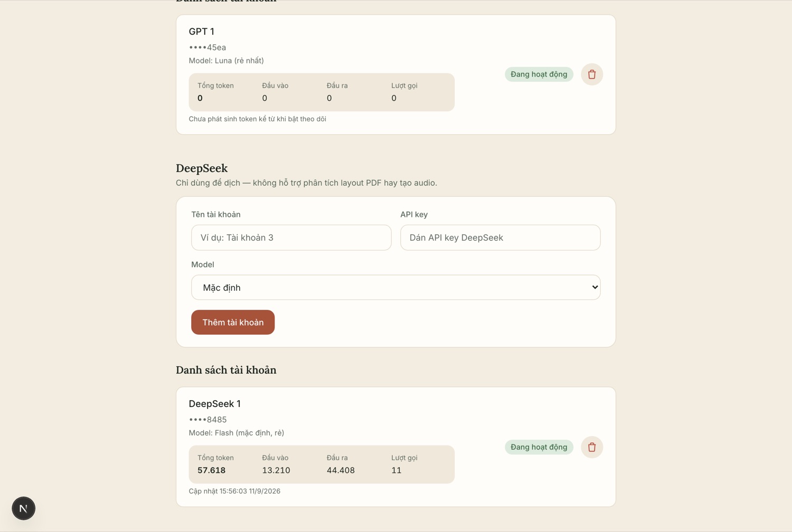Open the Next.js dev tools N badge

click(24, 508)
